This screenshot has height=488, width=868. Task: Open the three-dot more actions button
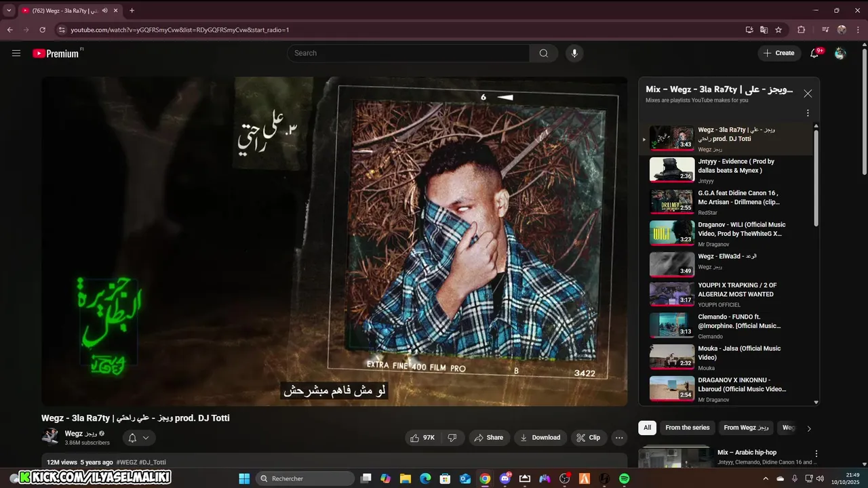coord(619,438)
